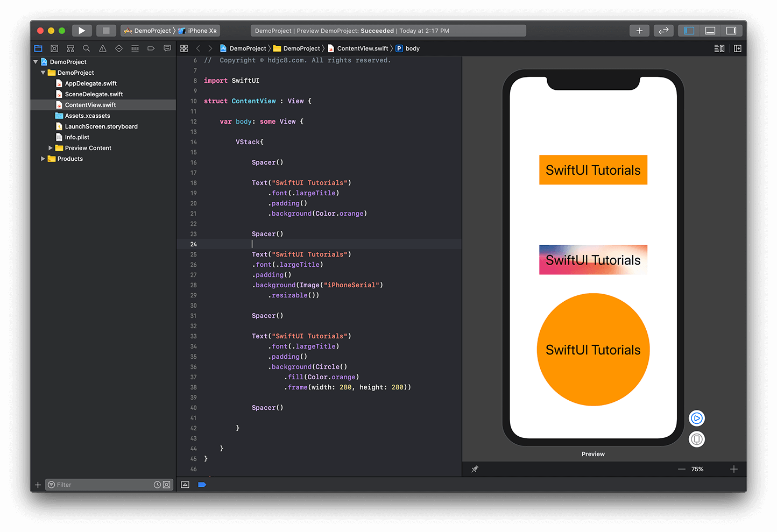Zoom out the preview canvas
The width and height of the screenshot is (777, 532).
point(681,469)
